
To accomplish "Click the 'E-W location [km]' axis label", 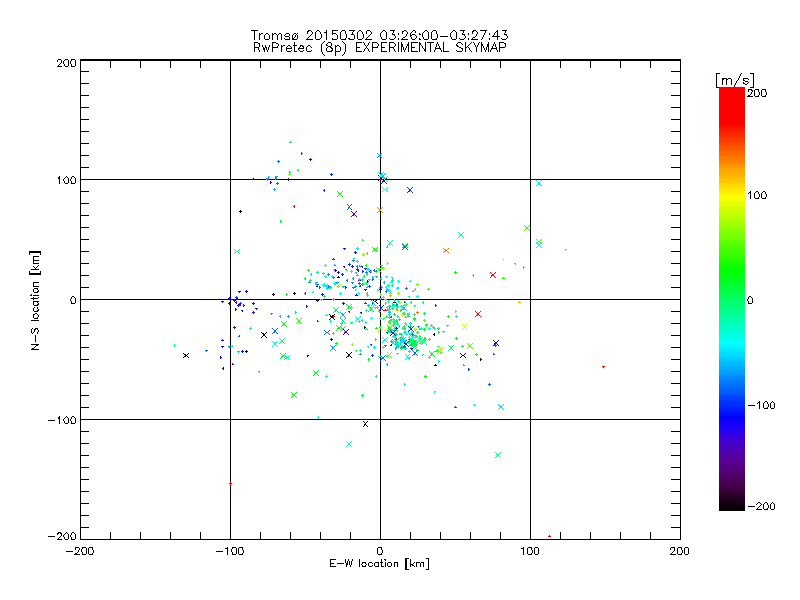I will coord(379,564).
